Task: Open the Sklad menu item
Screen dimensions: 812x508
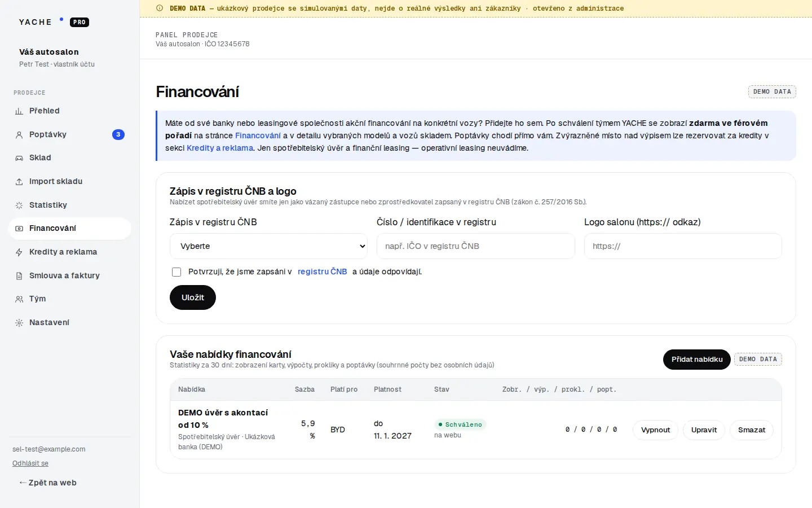Action: click(70, 157)
